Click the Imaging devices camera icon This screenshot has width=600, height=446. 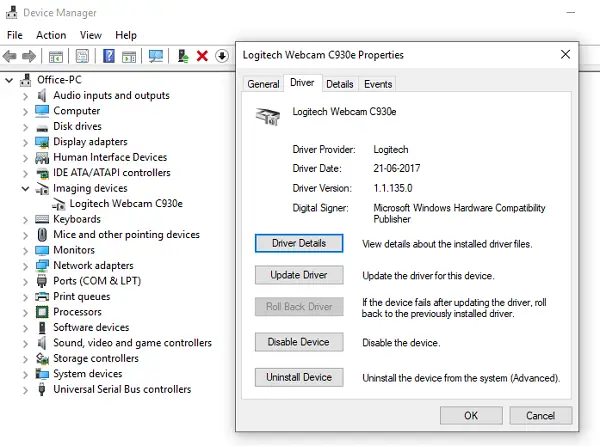(42, 189)
